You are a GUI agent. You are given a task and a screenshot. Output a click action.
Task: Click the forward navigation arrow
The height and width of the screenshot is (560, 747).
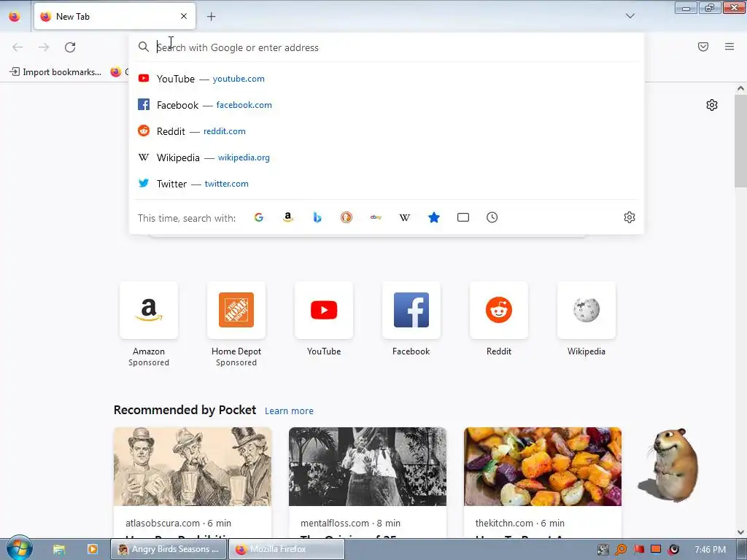[x=44, y=47]
